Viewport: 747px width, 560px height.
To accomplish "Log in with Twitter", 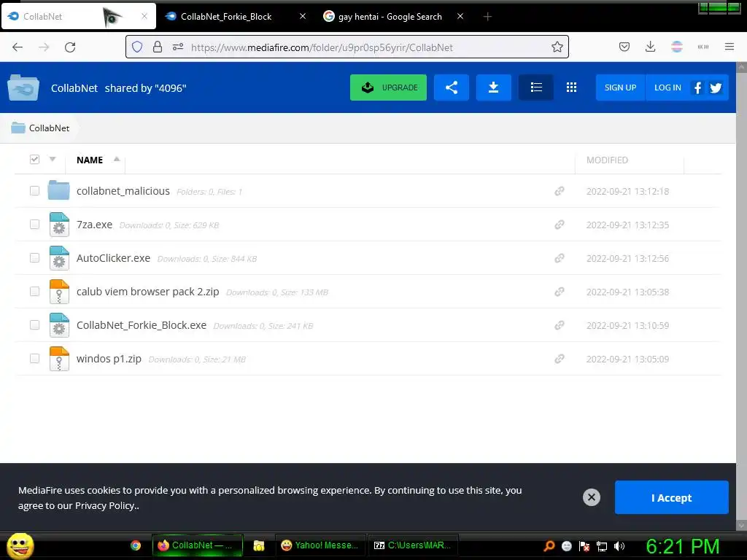I will coord(716,88).
